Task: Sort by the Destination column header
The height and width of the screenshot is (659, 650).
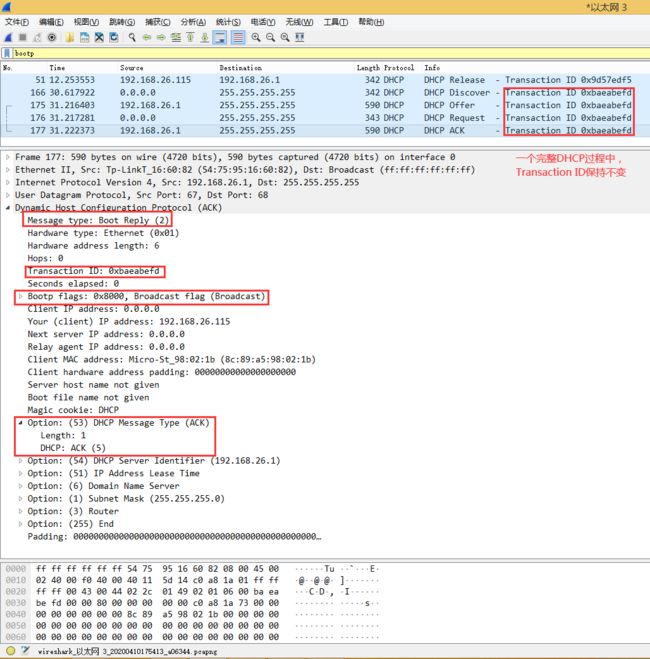Action: click(240, 68)
